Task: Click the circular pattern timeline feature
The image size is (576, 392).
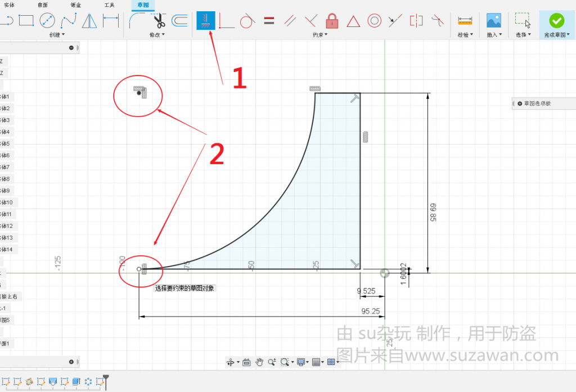Action: [88, 382]
